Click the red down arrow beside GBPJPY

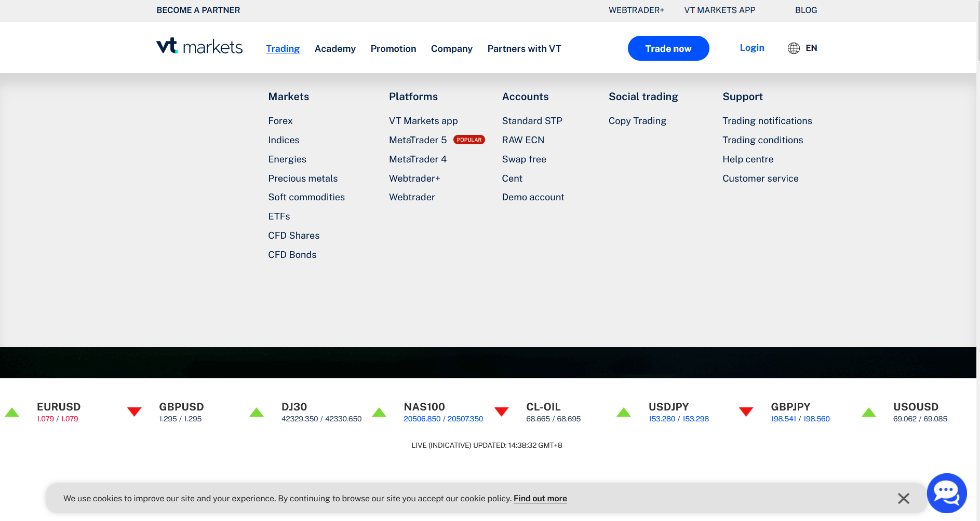746,412
